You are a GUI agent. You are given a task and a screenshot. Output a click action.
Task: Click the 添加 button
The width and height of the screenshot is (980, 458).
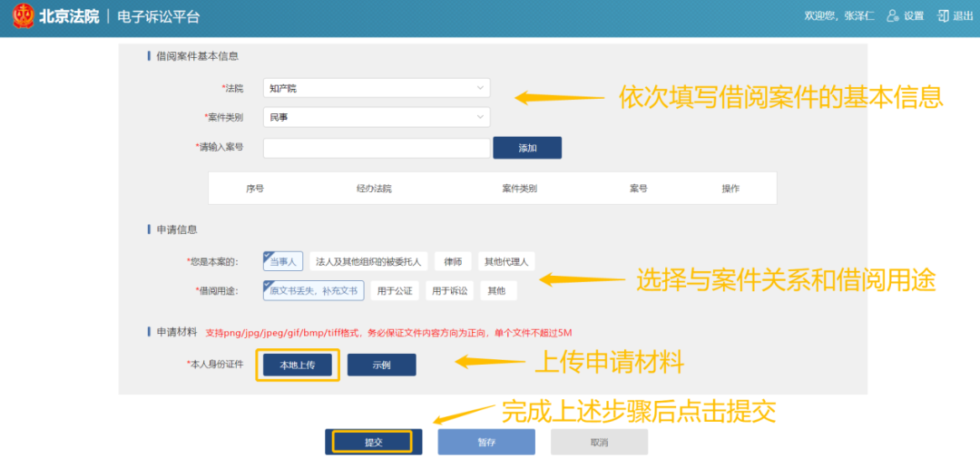coord(527,148)
